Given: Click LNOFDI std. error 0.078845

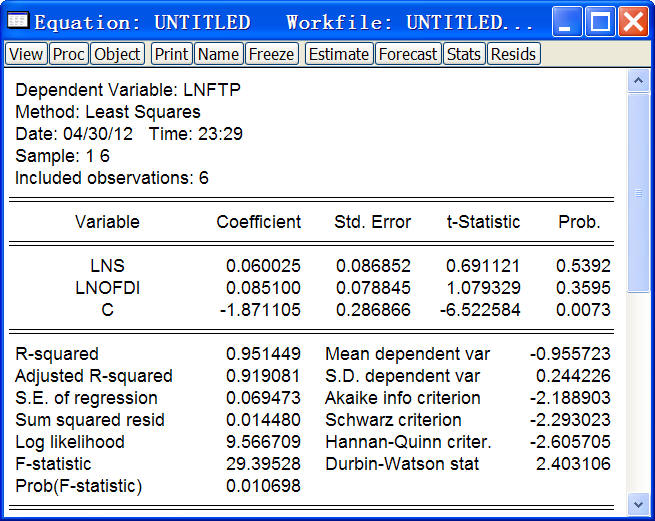Looking at the screenshot, I should (x=373, y=288).
